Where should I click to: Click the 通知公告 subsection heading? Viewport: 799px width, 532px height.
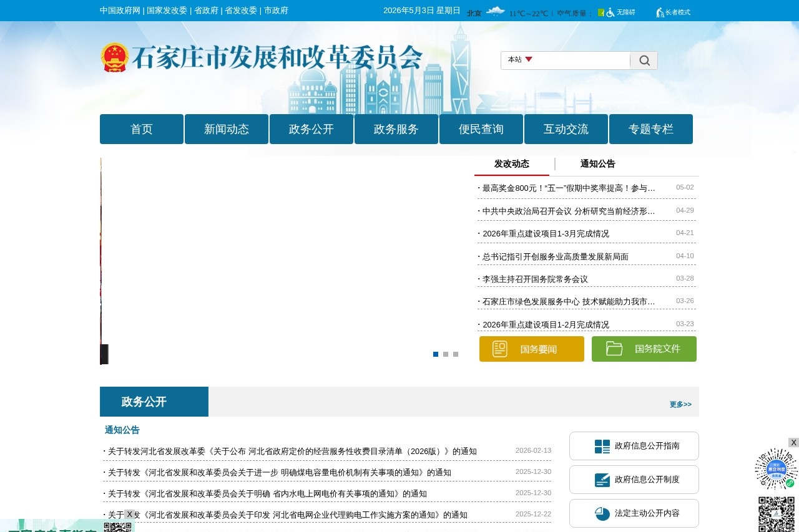click(x=122, y=430)
